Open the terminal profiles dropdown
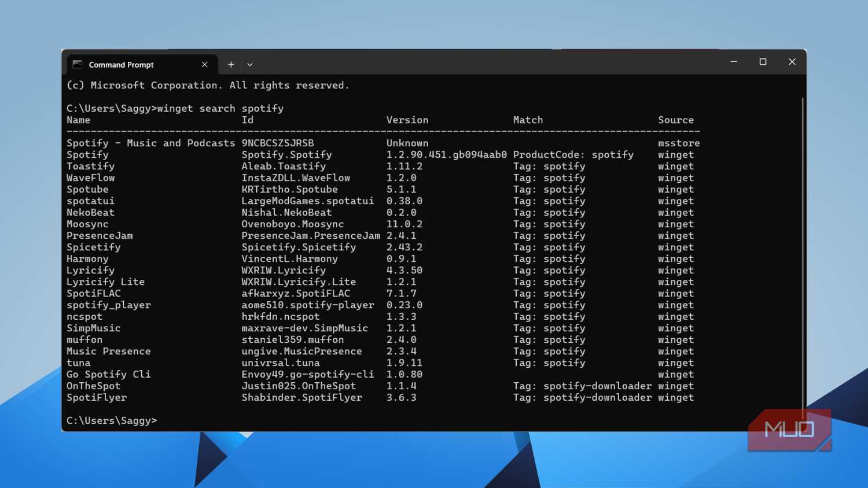 [250, 65]
